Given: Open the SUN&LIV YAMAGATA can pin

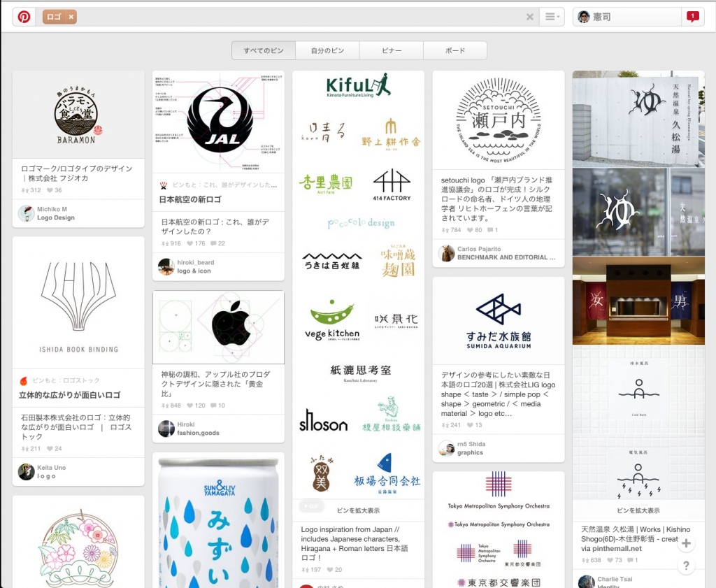Looking at the screenshot, I should point(218,520).
